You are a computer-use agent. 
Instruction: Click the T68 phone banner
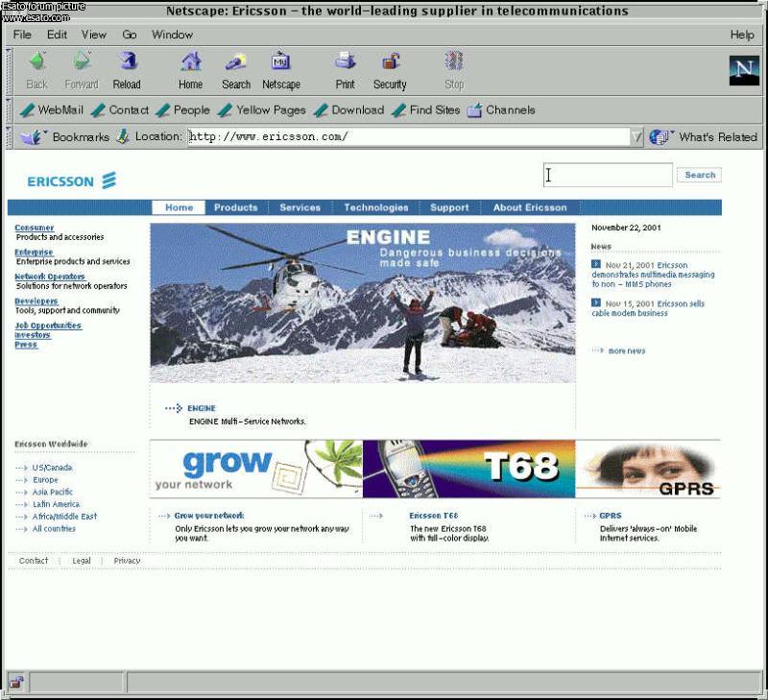[469, 469]
